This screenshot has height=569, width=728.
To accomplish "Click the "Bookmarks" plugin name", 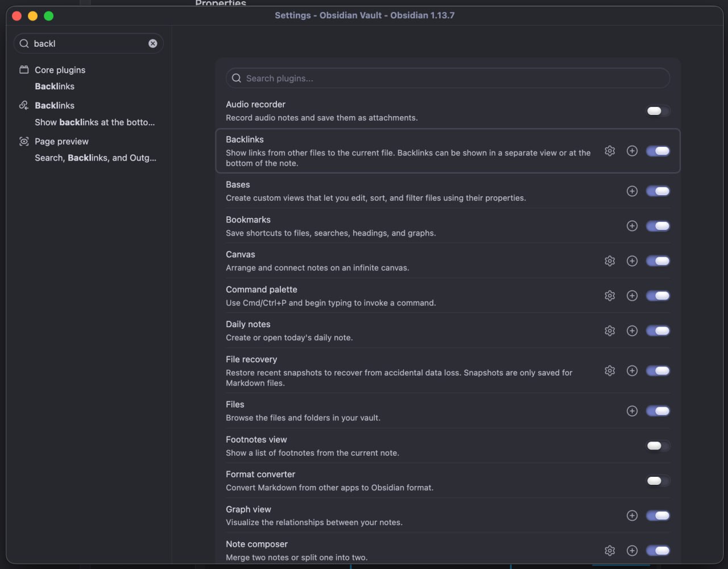I will click(x=248, y=220).
